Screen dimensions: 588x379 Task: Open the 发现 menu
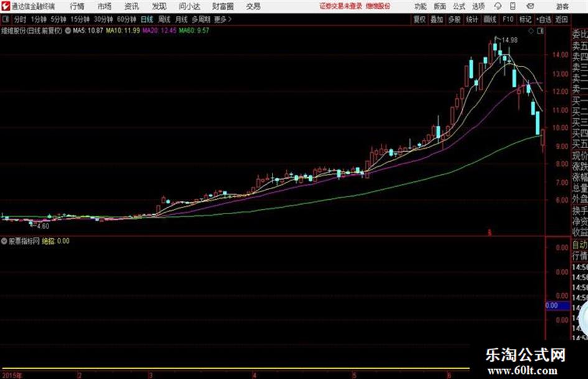(x=159, y=6)
